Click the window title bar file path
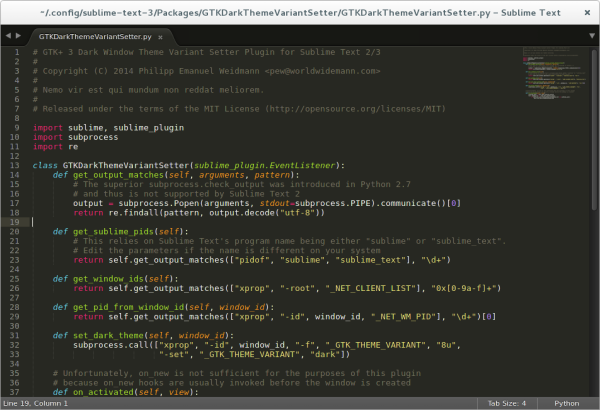Image resolution: width=600 pixels, height=410 pixels. (x=300, y=13)
